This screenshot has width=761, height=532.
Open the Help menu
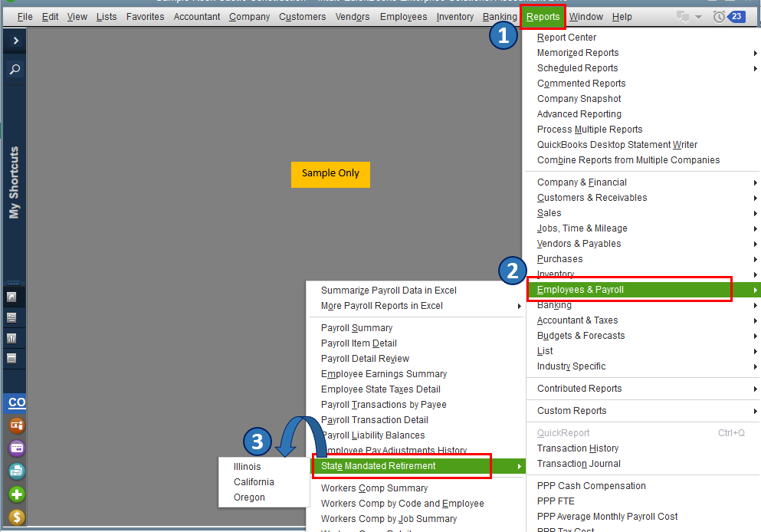pos(622,17)
